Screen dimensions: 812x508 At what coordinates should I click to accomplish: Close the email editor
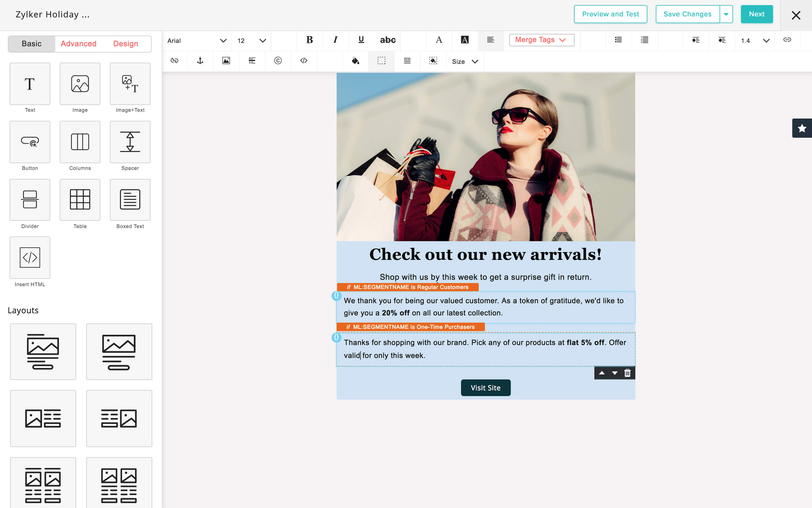pyautogui.click(x=796, y=16)
